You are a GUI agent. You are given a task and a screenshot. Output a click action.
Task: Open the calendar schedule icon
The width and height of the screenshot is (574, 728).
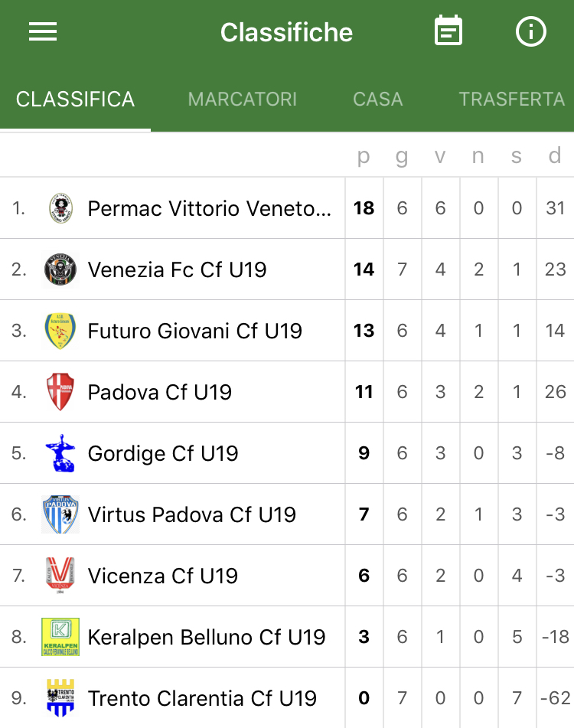(448, 31)
